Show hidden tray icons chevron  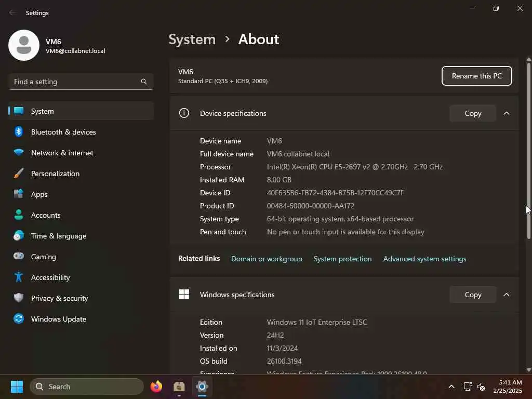[x=451, y=387]
